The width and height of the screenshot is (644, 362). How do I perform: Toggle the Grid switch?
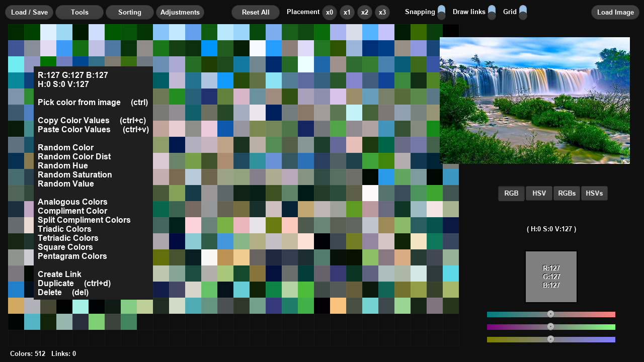[x=523, y=12]
